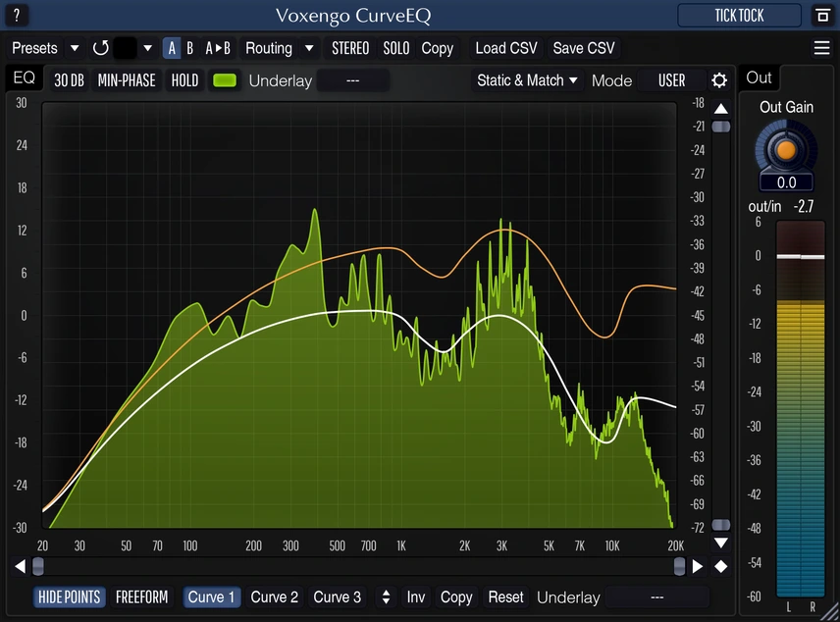Click the spectrum range down triangle
This screenshot has width=840, height=622.
[x=721, y=543]
